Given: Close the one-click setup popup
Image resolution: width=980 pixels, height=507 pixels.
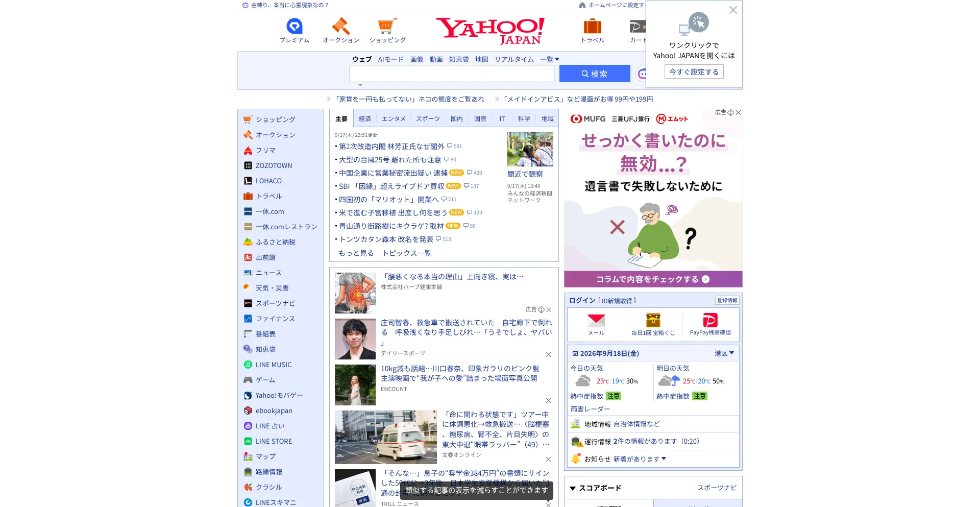Looking at the screenshot, I should click(x=733, y=10).
